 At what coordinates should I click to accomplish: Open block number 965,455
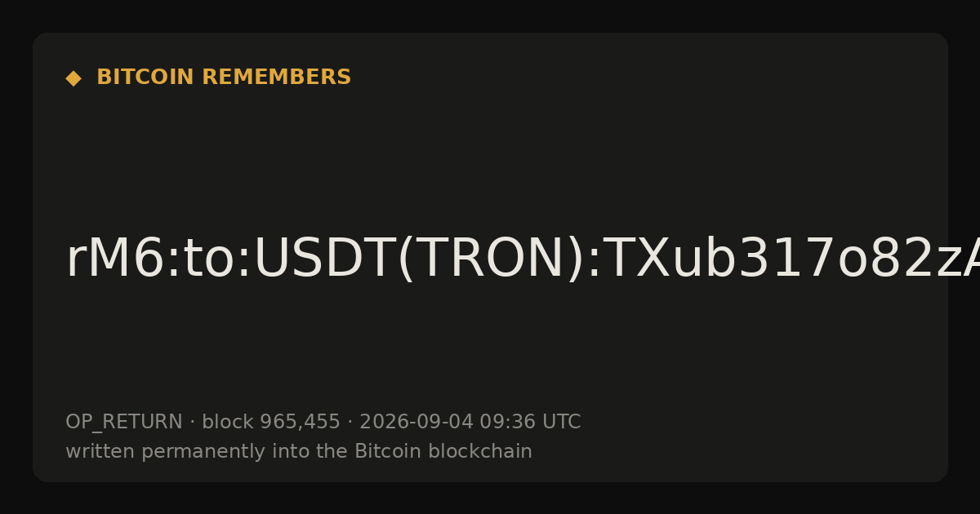[300, 423]
